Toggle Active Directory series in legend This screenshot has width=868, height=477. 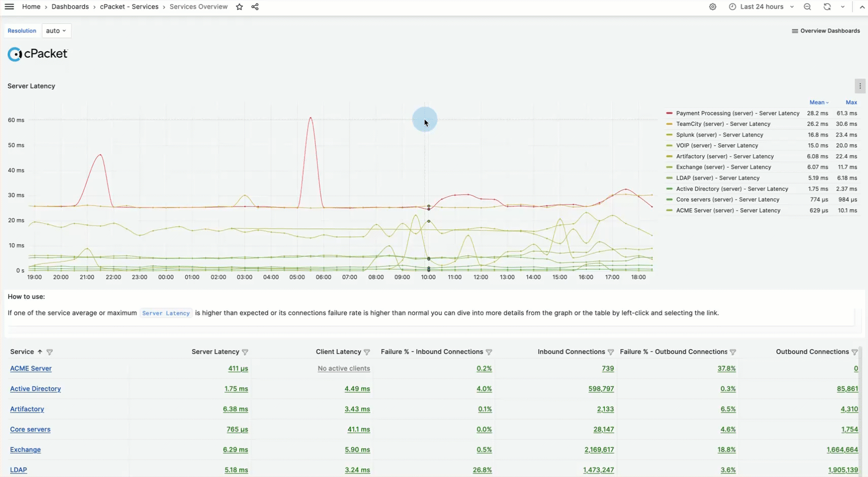[x=732, y=189]
